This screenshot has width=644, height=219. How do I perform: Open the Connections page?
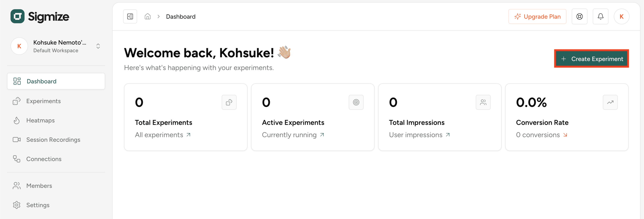44,159
